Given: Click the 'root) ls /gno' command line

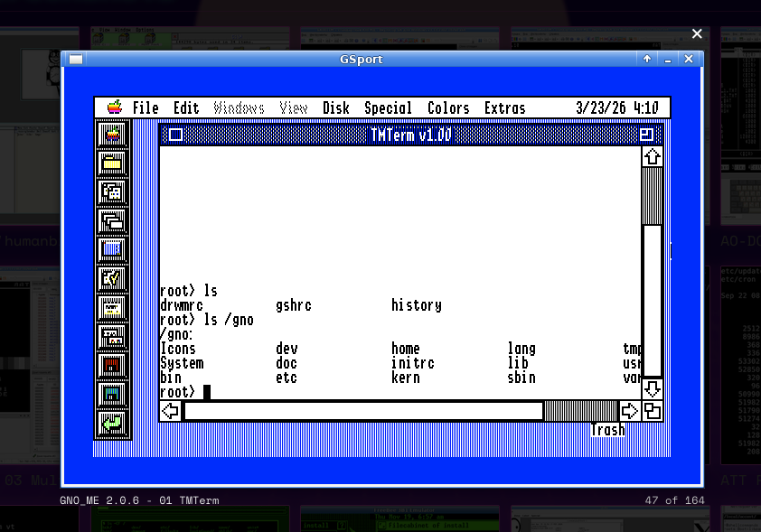Looking at the screenshot, I should click(207, 320).
